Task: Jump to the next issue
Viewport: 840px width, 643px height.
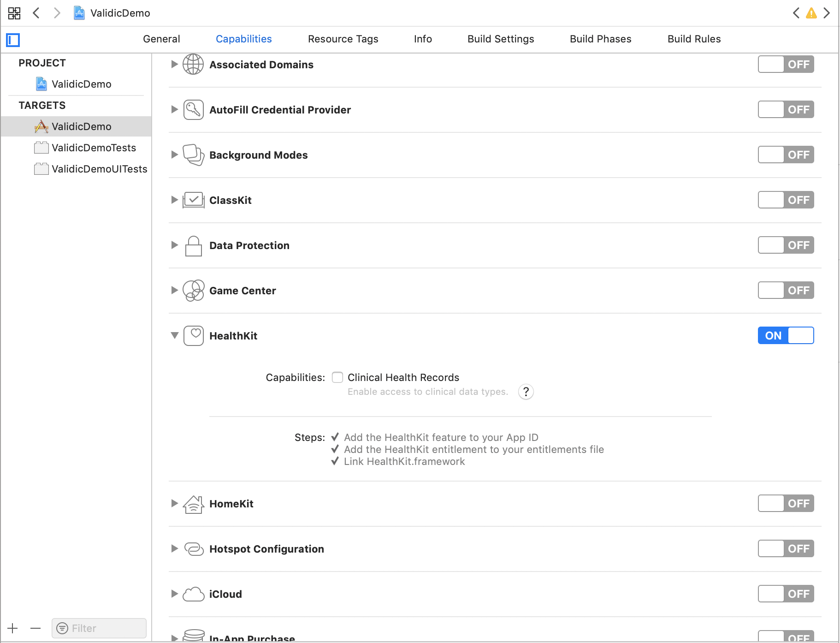Action: (827, 13)
